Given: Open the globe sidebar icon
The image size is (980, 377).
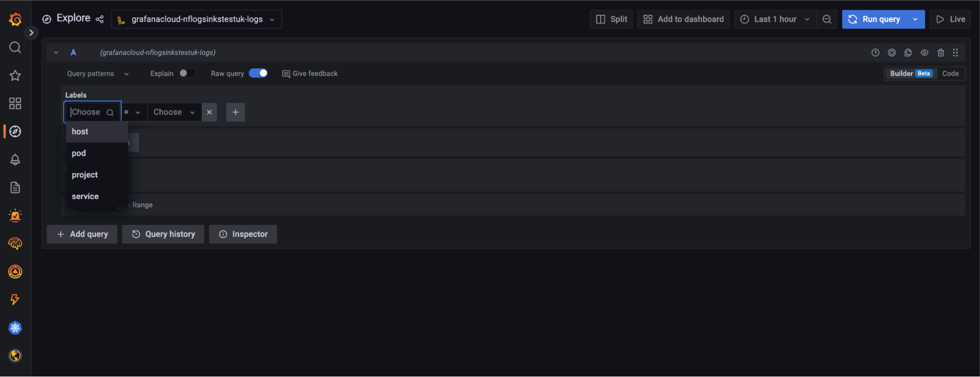Looking at the screenshot, I should [15, 355].
